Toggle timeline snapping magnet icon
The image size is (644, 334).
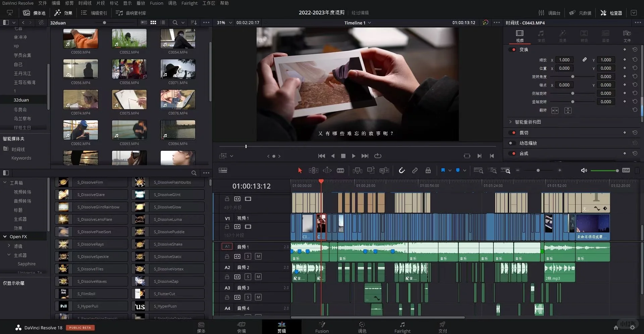(401, 171)
